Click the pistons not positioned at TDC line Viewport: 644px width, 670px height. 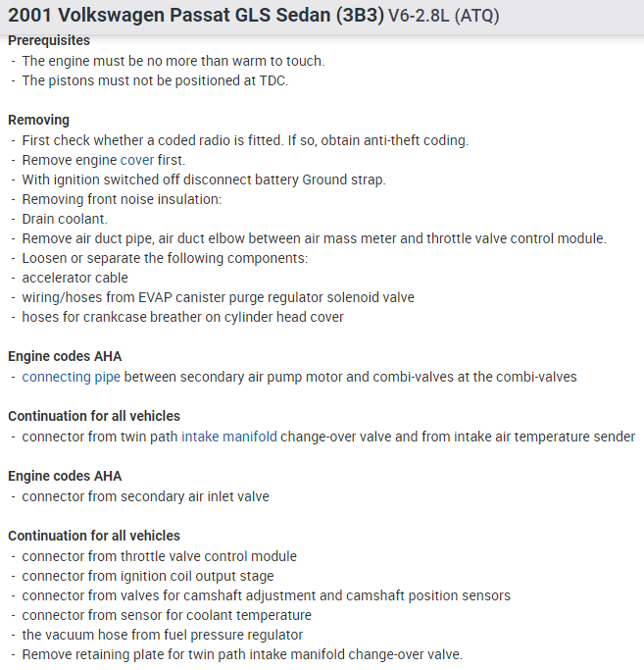(155, 80)
